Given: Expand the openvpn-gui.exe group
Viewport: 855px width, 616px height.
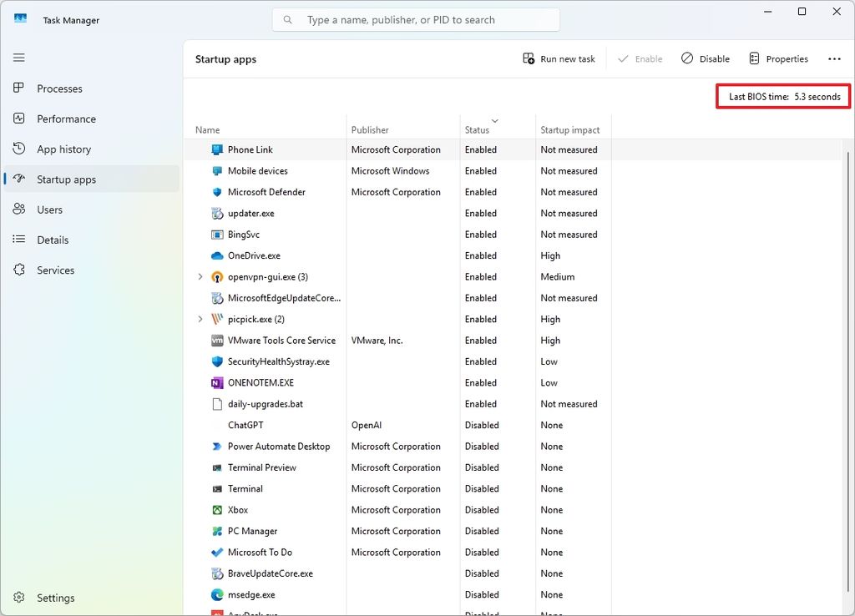Looking at the screenshot, I should (200, 277).
